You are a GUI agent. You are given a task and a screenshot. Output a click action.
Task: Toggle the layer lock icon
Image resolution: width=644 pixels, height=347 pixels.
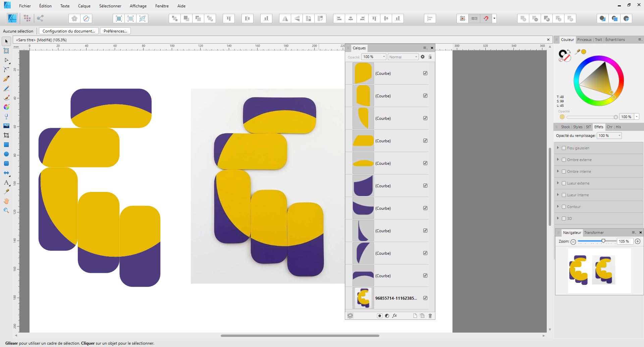point(430,57)
